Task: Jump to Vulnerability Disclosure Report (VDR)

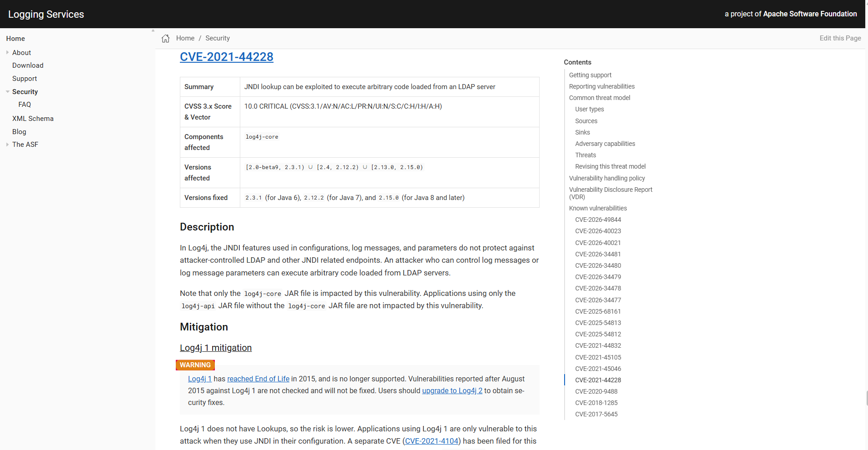Action: (x=610, y=193)
